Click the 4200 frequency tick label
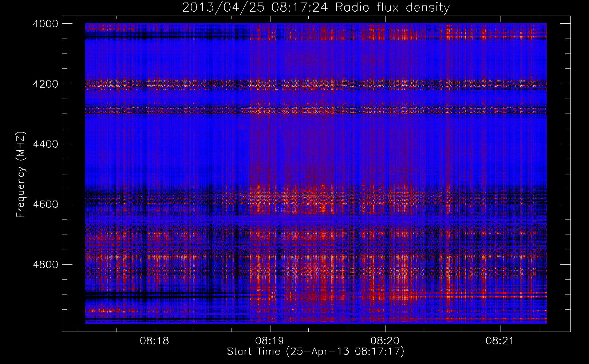The width and height of the screenshot is (589, 364). 46,84
